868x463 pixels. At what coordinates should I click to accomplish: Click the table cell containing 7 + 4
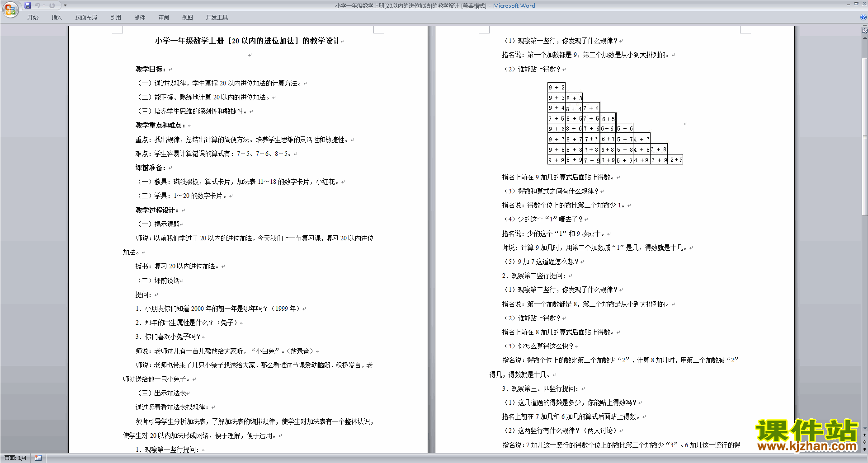pyautogui.click(x=591, y=108)
